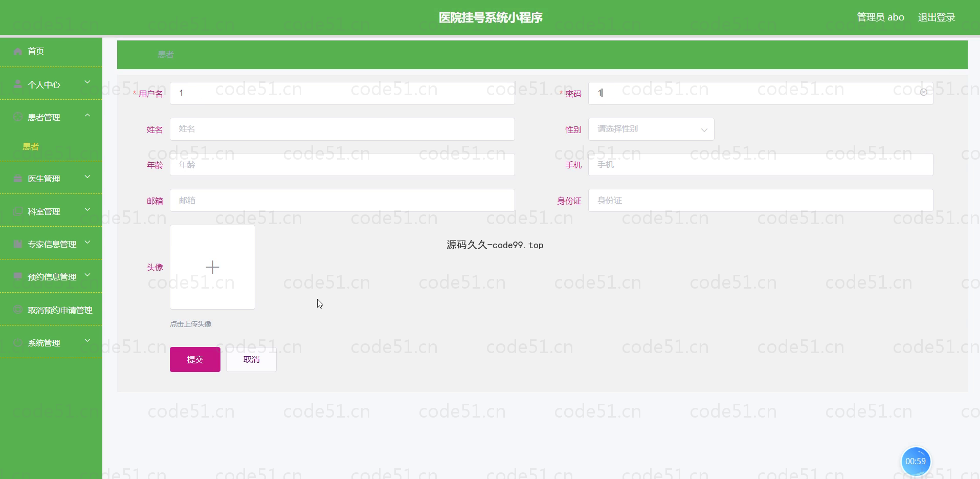Focus the 姓名 input field

(342, 129)
